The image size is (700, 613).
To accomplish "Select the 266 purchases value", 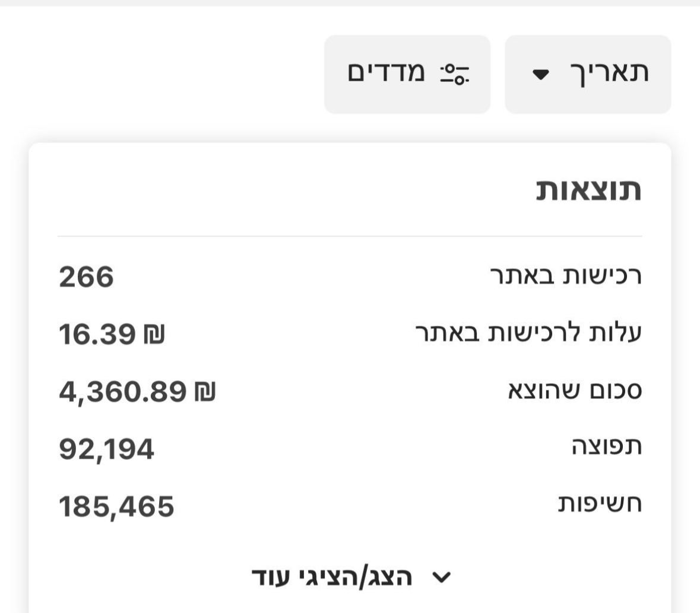I will [x=86, y=277].
